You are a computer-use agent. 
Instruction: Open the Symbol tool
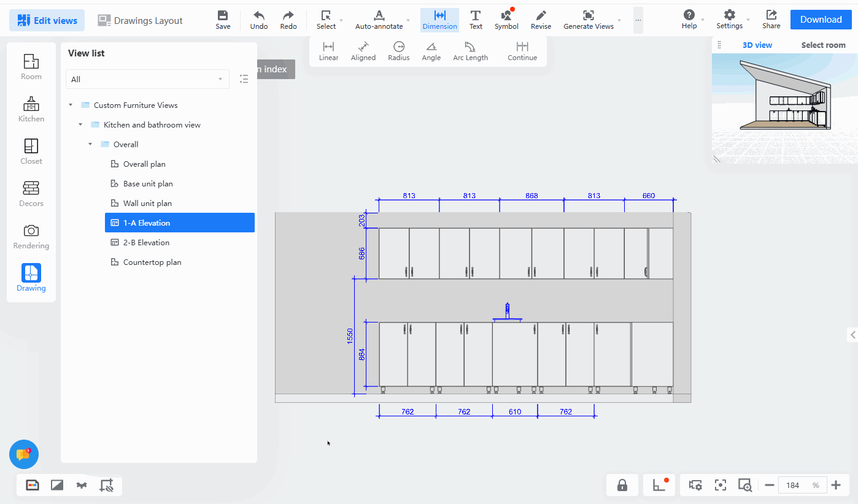click(x=506, y=20)
